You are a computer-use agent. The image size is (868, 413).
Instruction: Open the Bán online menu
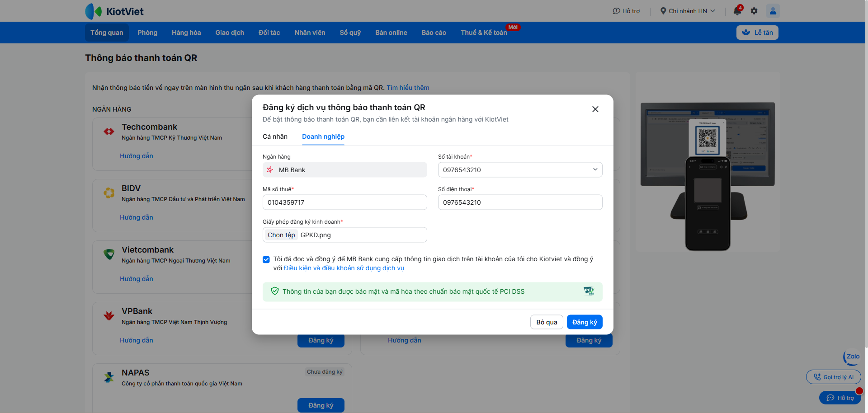click(391, 33)
